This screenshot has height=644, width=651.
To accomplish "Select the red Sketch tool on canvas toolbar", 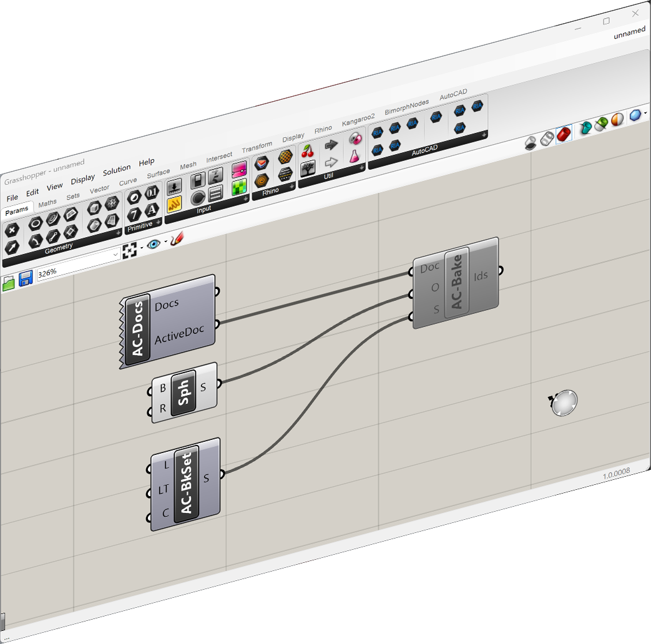I will (177, 239).
